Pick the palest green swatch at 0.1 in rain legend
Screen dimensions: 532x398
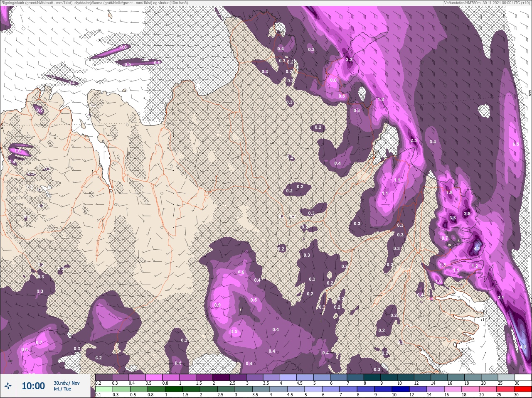pos(104,389)
